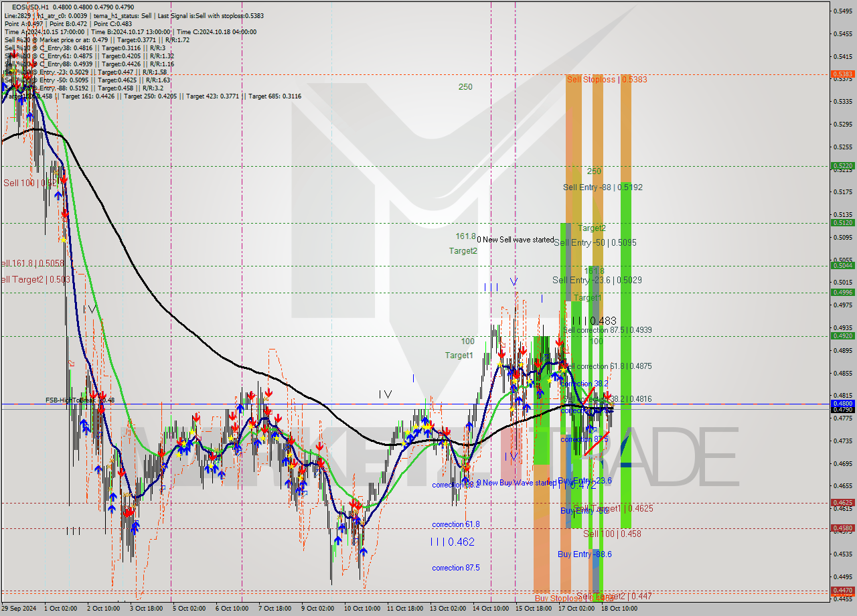This screenshot has height=616, width=857.
Task: Click the green 0.5120 price tag on axis
Action: (x=842, y=222)
